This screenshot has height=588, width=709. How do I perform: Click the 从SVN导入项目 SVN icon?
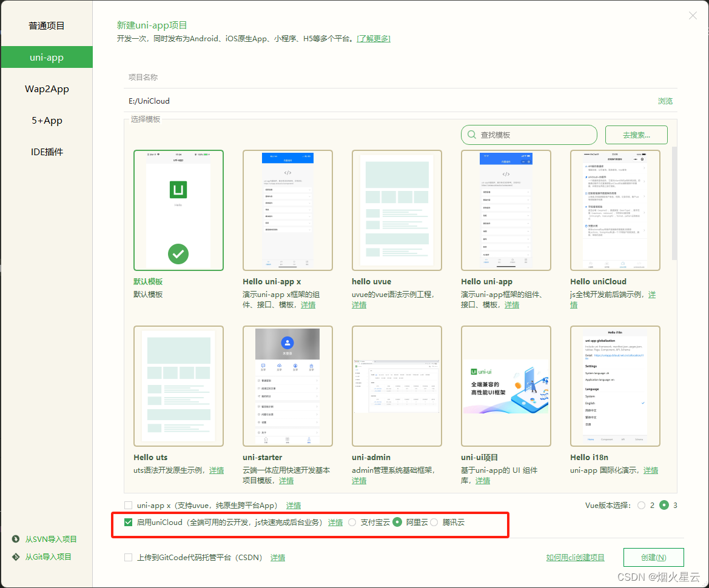[16, 539]
